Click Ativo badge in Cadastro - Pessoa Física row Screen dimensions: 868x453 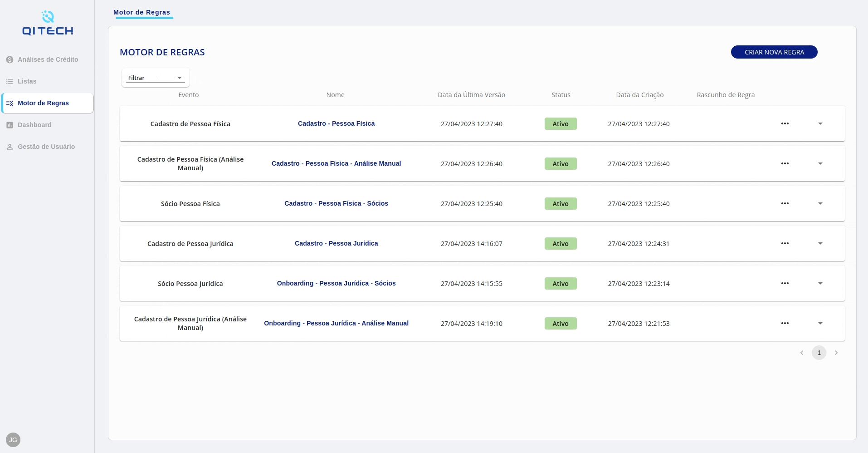(561, 124)
